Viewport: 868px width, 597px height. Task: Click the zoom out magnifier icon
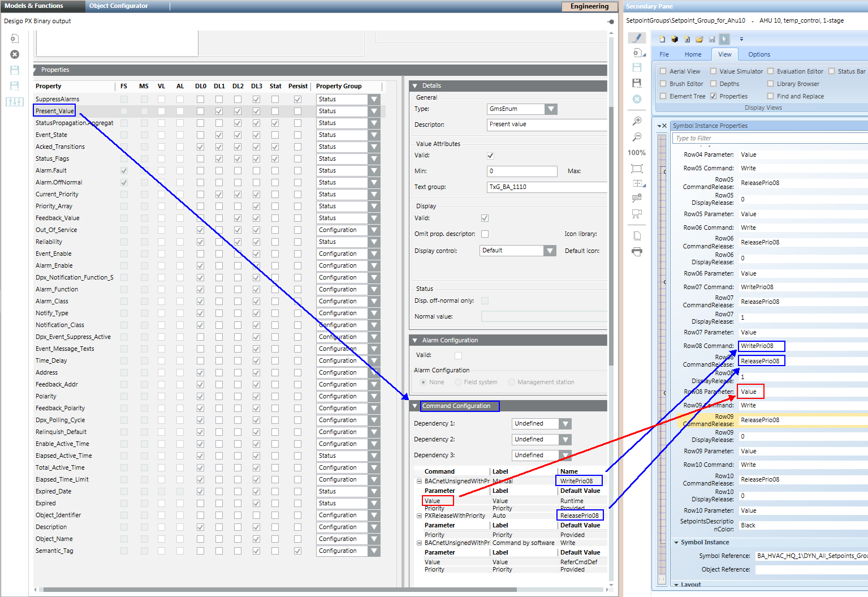(x=637, y=137)
